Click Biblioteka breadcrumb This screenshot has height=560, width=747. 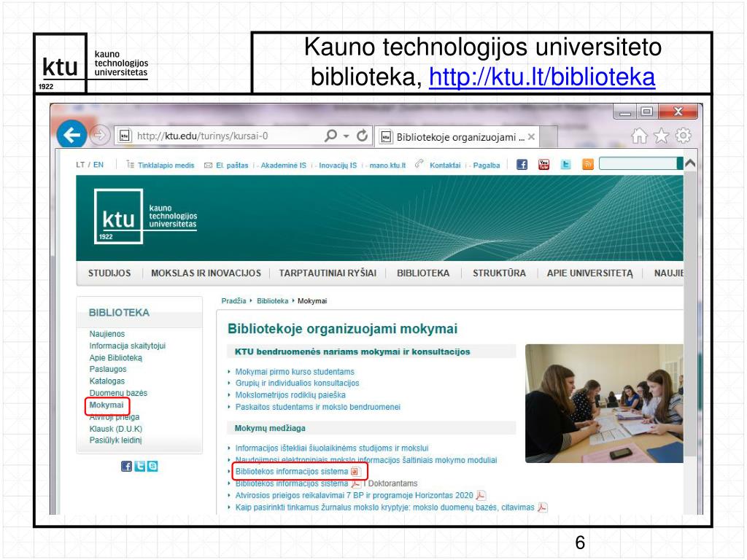(273, 301)
